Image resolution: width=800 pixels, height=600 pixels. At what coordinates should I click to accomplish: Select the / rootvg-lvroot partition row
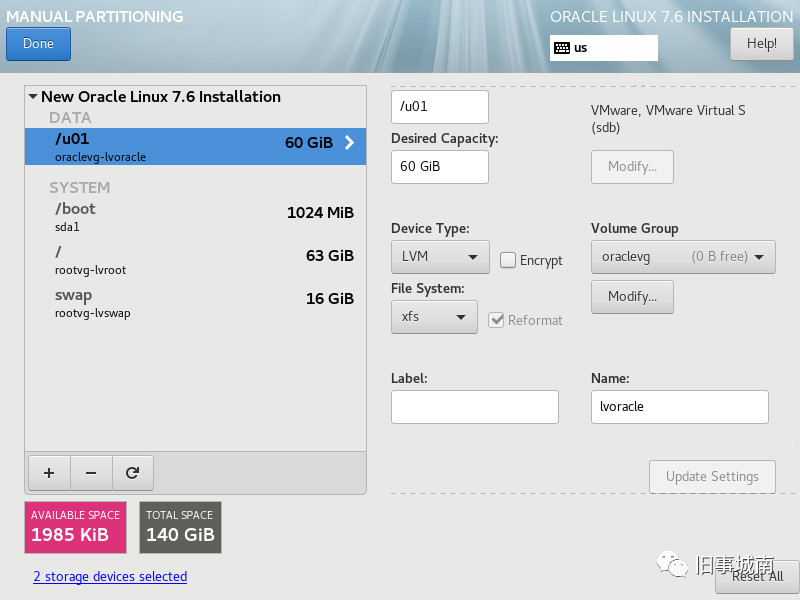pyautogui.click(x=195, y=260)
